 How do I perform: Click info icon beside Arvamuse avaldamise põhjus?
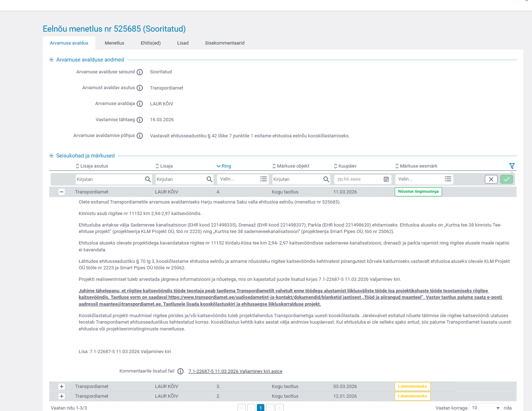point(140,136)
